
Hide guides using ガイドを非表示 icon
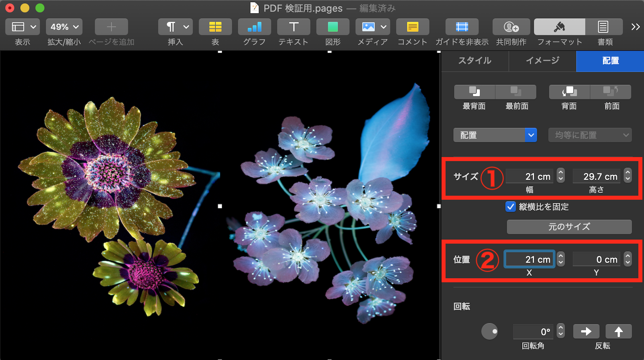[462, 27]
